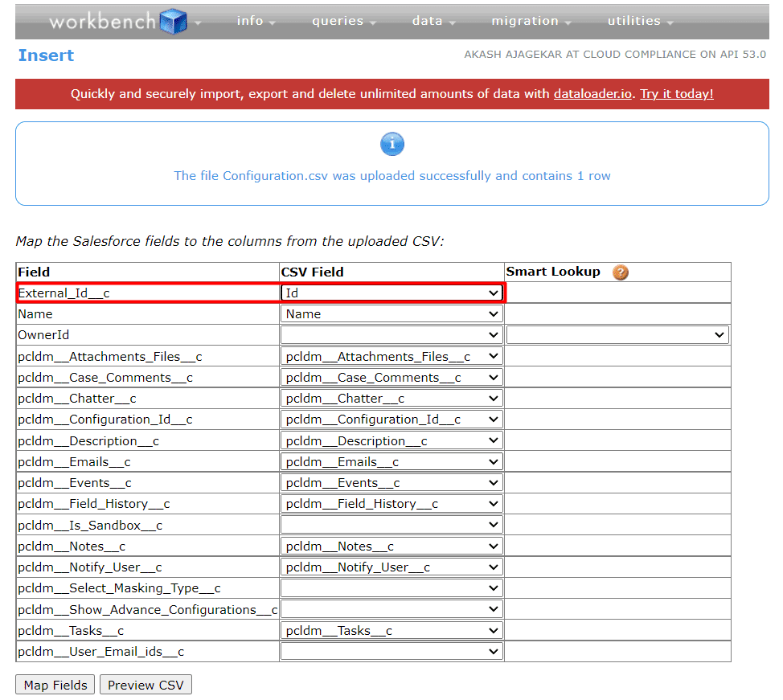Open the pcldm__Is_Sandbox__c CSV field dropdown
Screen dimensions: 783x700
391,525
